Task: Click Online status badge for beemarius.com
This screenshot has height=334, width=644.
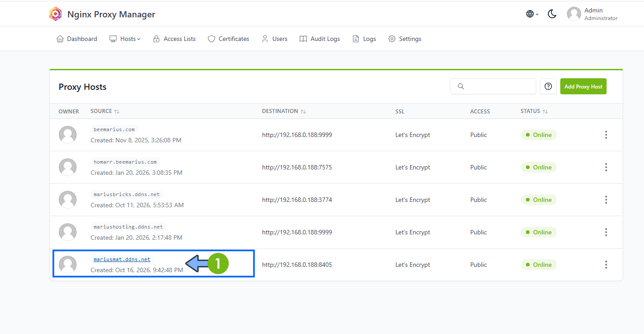Action: [x=538, y=135]
